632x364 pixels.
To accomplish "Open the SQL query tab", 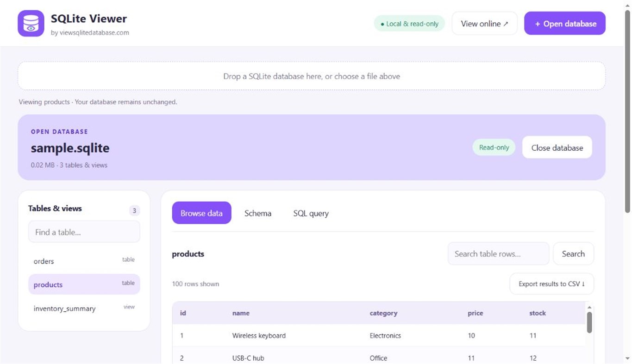I will [x=311, y=213].
